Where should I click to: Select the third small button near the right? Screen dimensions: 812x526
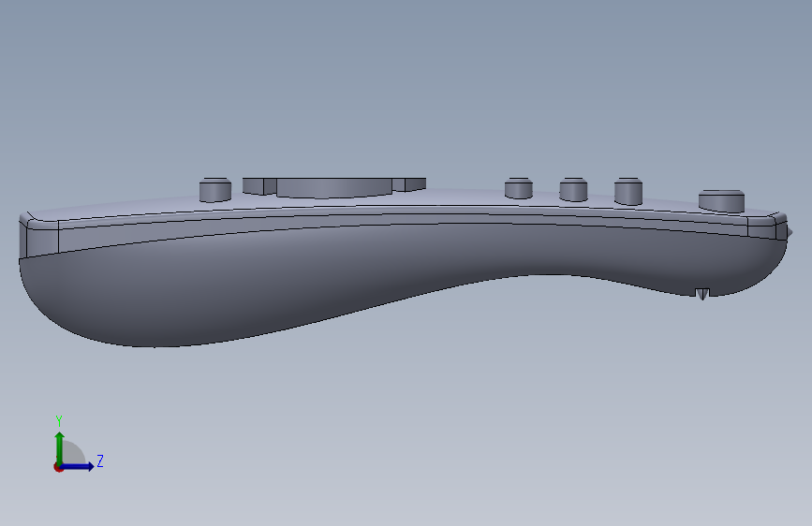628,191
